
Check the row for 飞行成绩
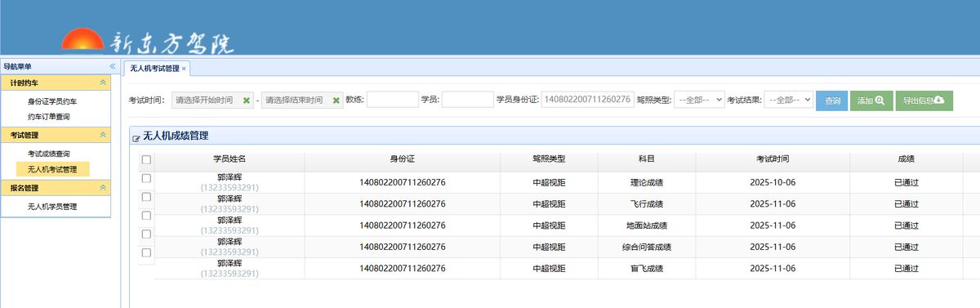[x=146, y=197]
